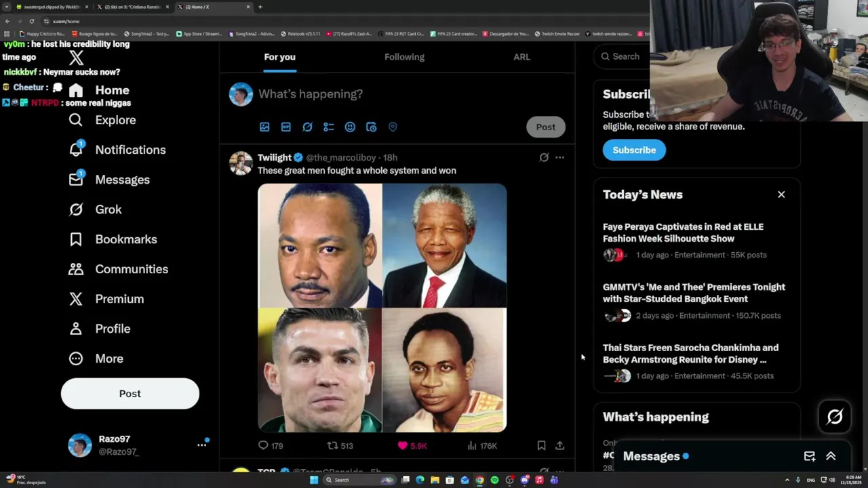Open Discord from the taskbar
This screenshot has width=868, height=488.
[x=524, y=480]
